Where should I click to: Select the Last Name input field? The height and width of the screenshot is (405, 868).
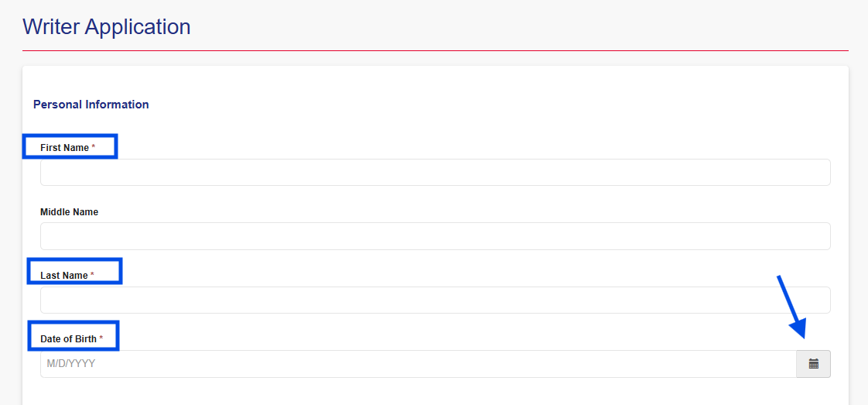(x=435, y=300)
